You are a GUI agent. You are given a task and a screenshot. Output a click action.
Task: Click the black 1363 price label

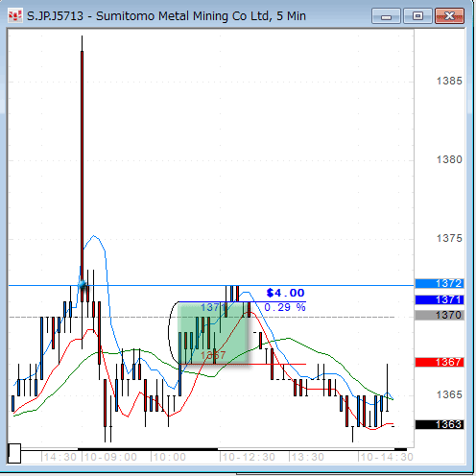pyautogui.click(x=440, y=424)
